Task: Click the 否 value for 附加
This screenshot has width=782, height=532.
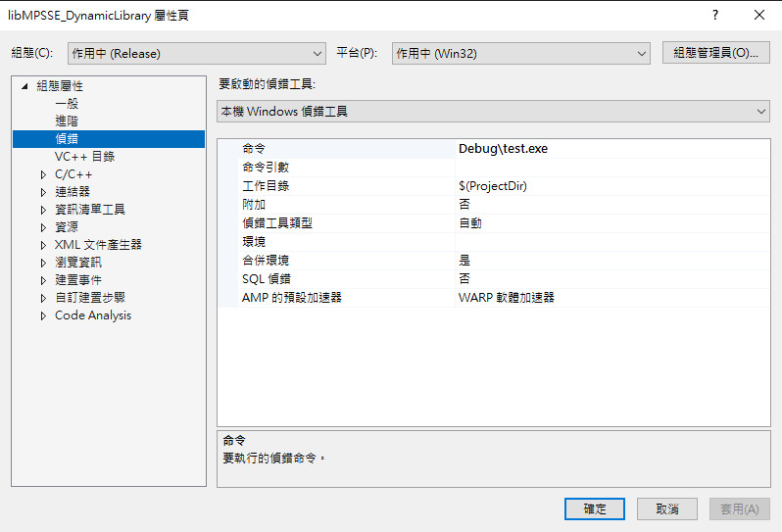Action: [x=464, y=205]
